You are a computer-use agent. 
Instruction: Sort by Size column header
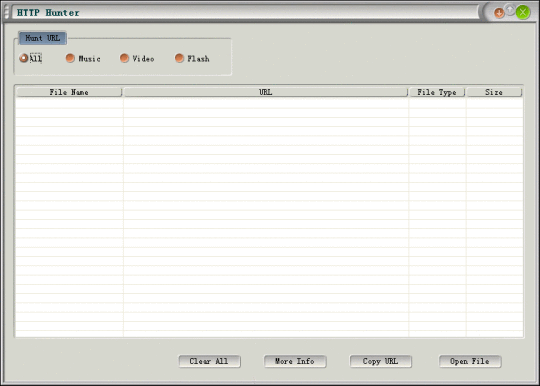(x=494, y=92)
